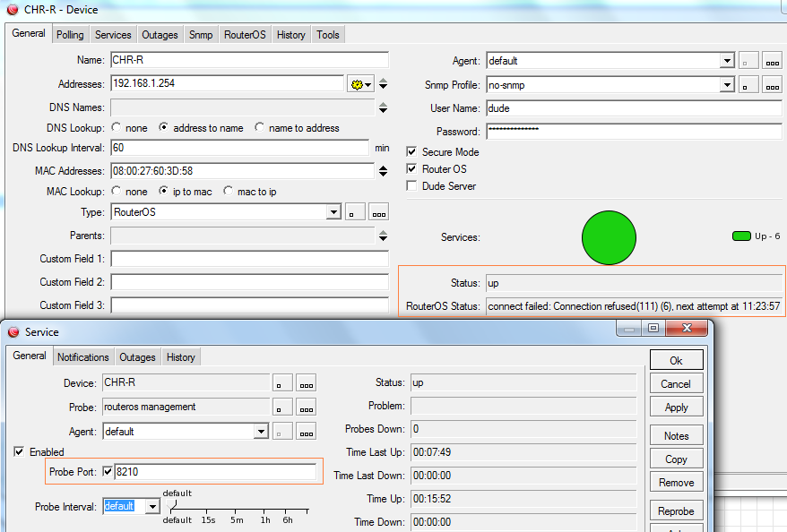Open the ellipsis button next to Device CHR-R in Service
787x532 pixels.
pos(307,383)
